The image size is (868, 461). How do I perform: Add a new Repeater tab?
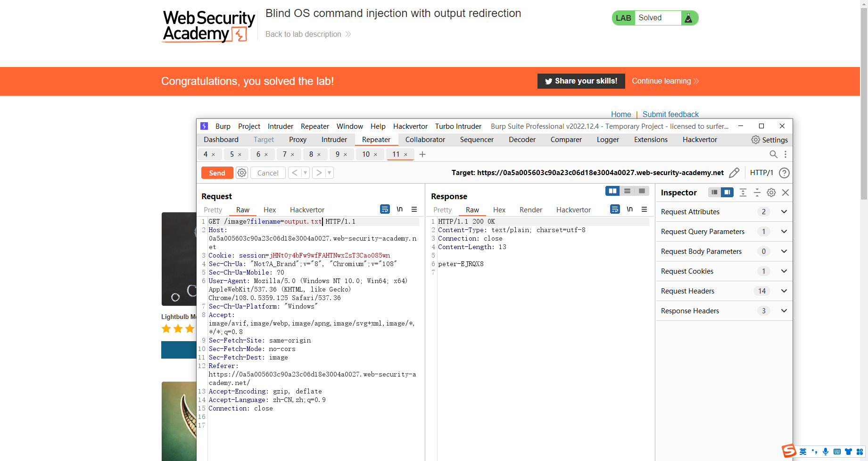(422, 154)
